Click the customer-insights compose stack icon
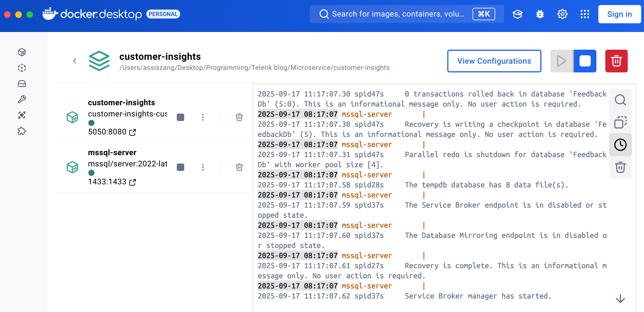 point(99,61)
